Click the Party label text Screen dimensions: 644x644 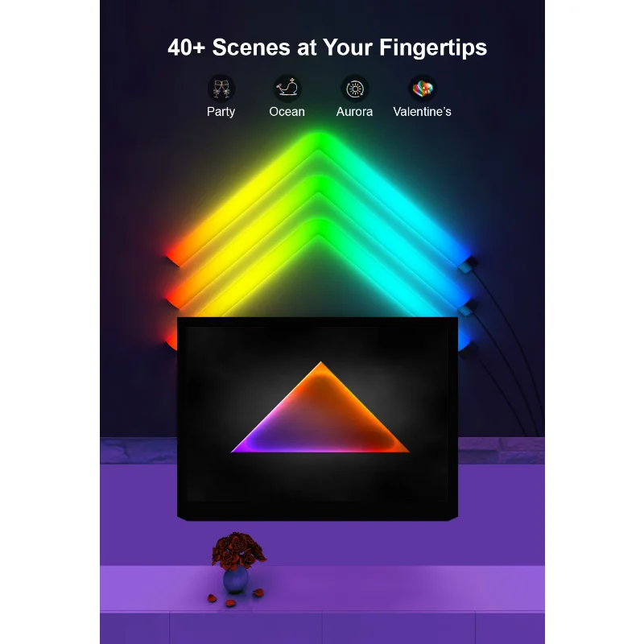click(221, 112)
